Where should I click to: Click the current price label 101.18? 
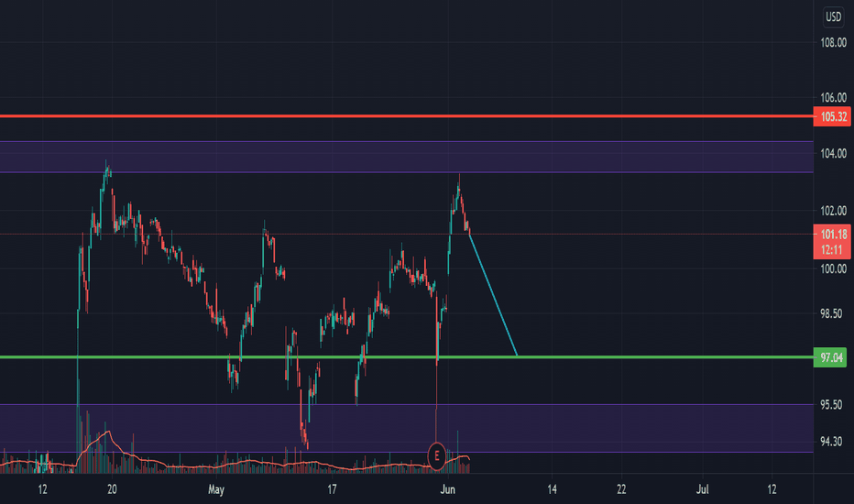pyautogui.click(x=833, y=235)
